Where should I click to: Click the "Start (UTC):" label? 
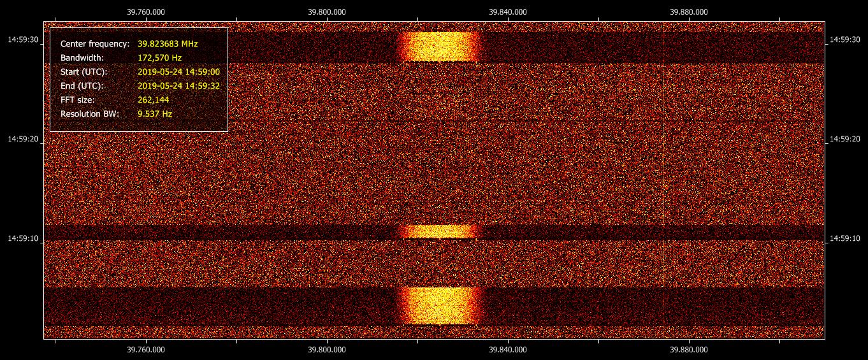coord(83,72)
